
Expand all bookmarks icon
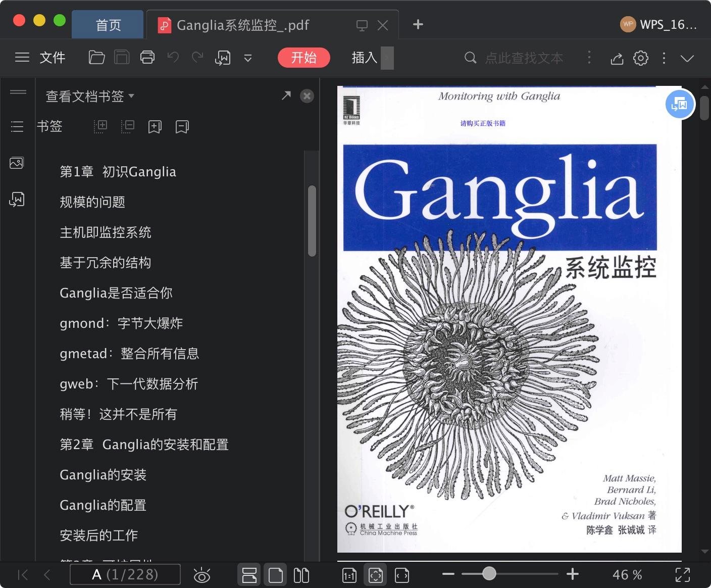(x=100, y=126)
